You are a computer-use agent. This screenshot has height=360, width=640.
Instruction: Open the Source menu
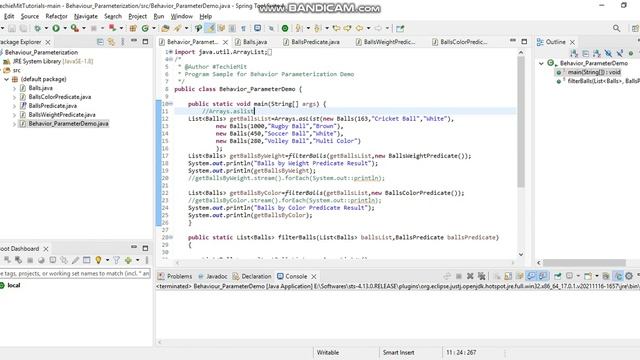coord(30,16)
